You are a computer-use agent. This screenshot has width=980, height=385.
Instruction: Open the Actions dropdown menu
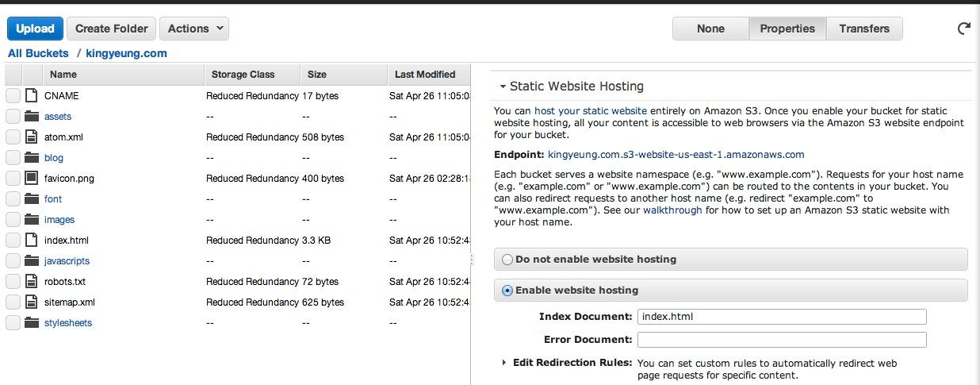[194, 29]
